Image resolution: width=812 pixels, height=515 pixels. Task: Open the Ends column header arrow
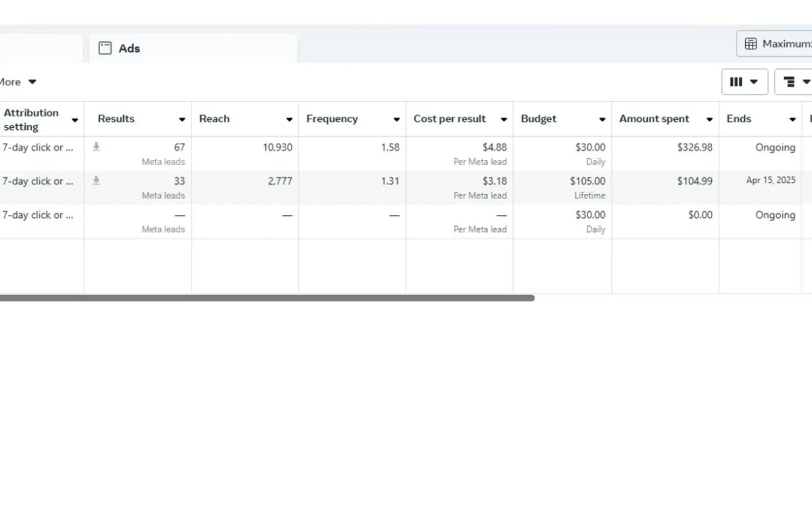pos(792,120)
